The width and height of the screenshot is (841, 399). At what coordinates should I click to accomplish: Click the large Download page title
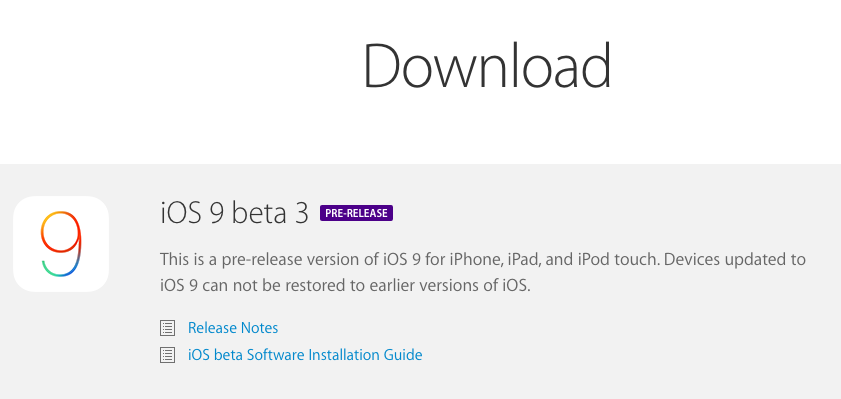[x=487, y=66]
